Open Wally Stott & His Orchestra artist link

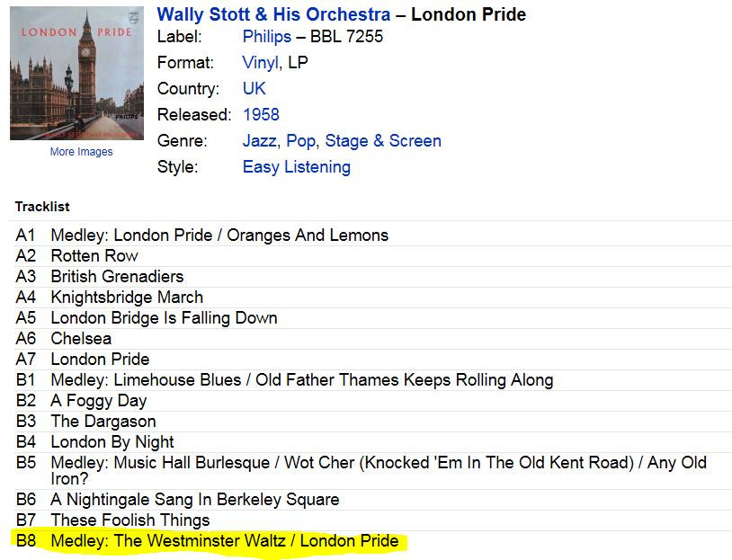coord(273,14)
